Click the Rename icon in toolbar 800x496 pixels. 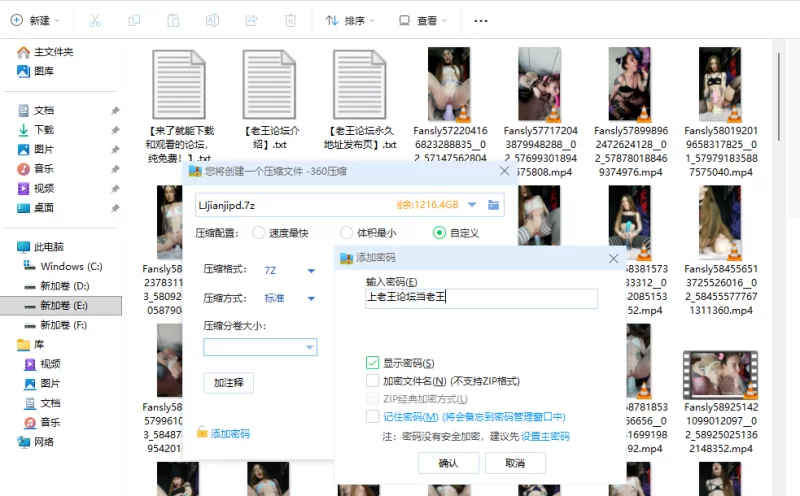(x=212, y=20)
